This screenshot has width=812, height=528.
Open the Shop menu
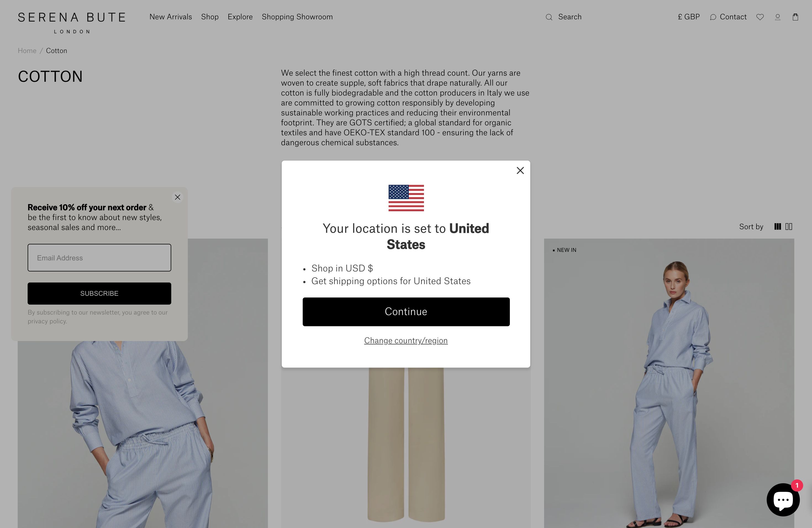[209, 17]
